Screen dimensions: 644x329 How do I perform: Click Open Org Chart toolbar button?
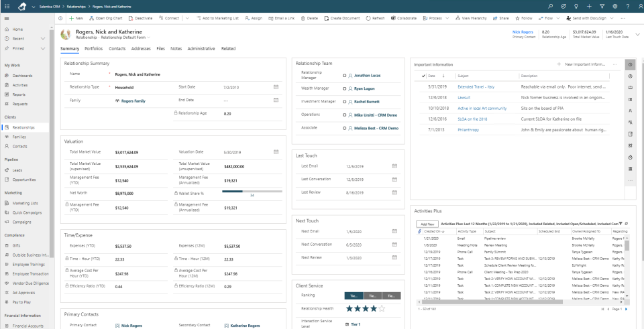pyautogui.click(x=105, y=18)
